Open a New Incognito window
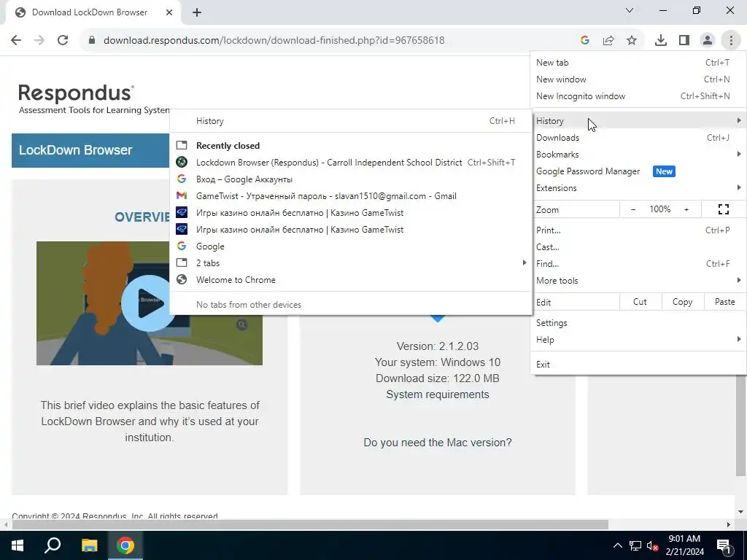The image size is (747, 560). pos(638,96)
